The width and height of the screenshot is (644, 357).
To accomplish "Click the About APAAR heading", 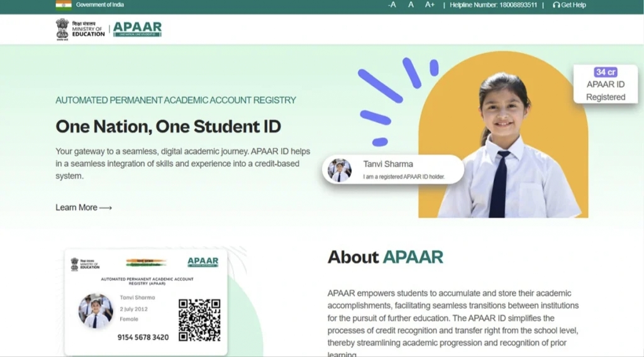I will pyautogui.click(x=385, y=256).
